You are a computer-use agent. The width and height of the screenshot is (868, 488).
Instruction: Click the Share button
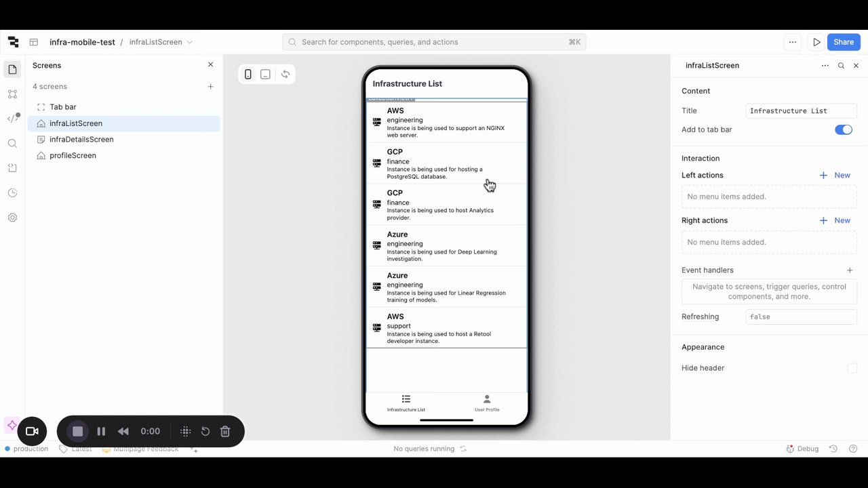click(x=844, y=42)
